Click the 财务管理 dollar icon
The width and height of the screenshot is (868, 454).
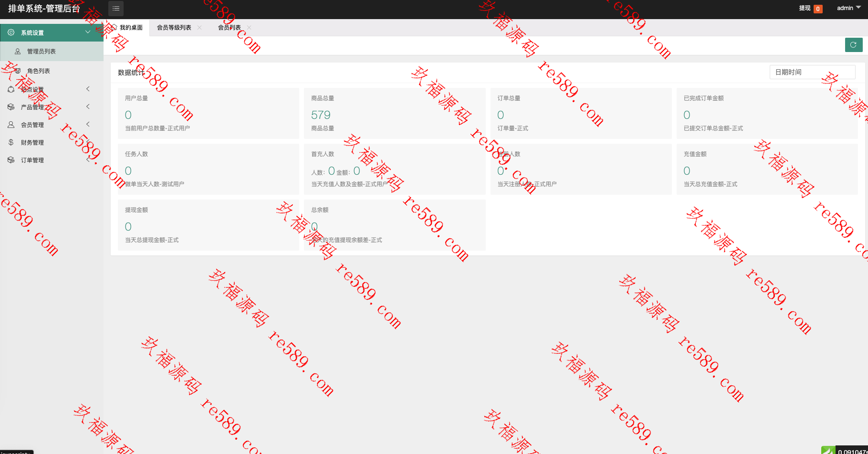coord(11,142)
